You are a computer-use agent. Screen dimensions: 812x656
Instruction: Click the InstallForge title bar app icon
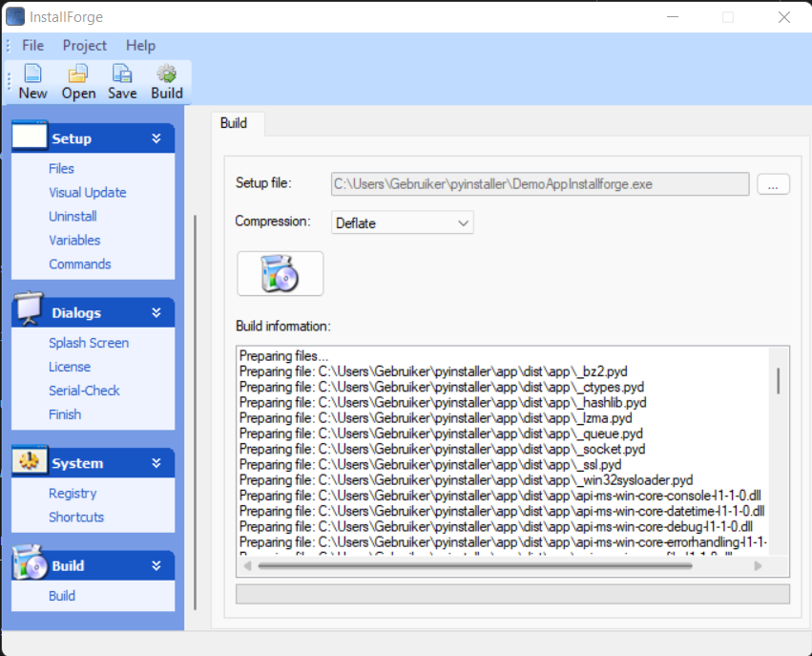(15, 16)
